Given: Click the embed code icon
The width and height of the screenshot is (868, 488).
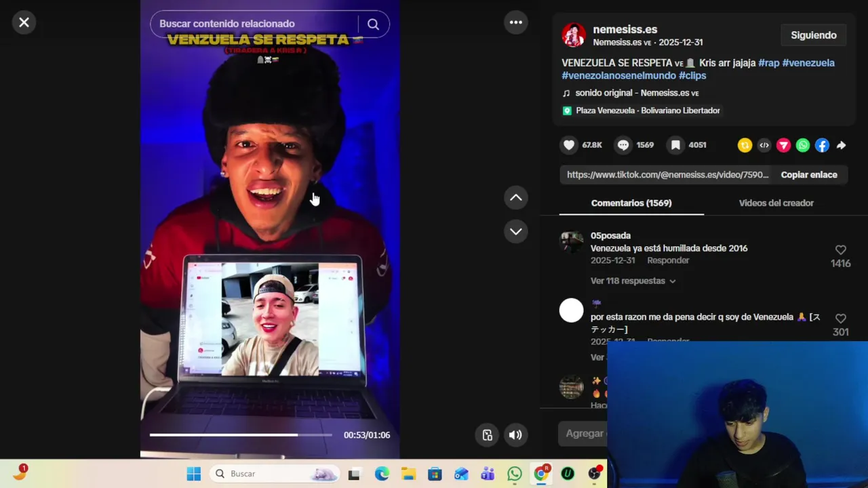Looking at the screenshot, I should (764, 145).
